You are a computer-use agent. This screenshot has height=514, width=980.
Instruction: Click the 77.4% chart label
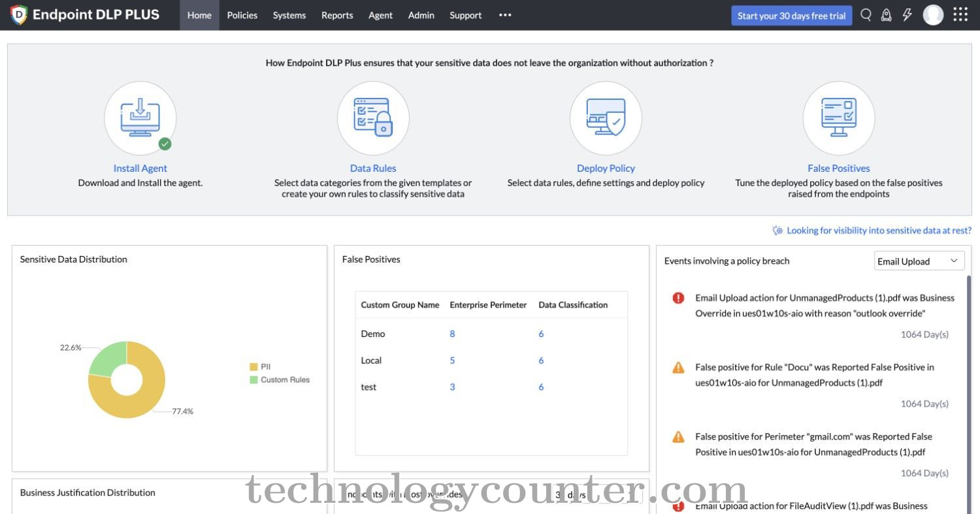(182, 411)
